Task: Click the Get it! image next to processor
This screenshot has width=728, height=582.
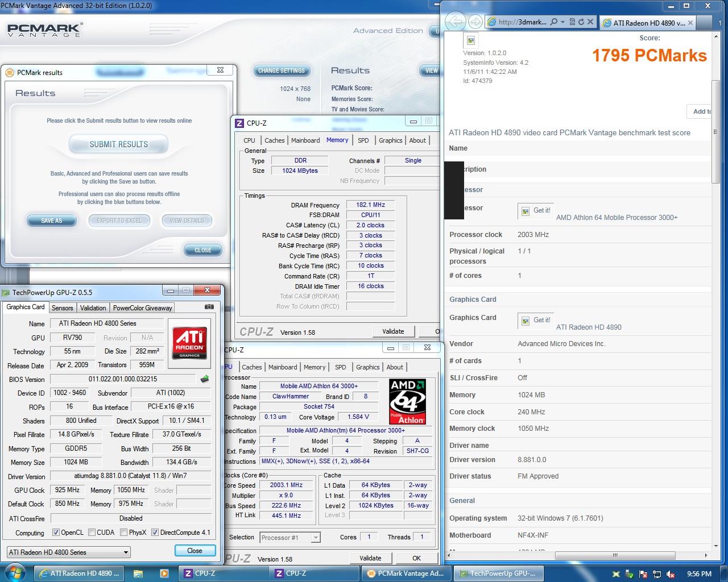Action: (536, 211)
